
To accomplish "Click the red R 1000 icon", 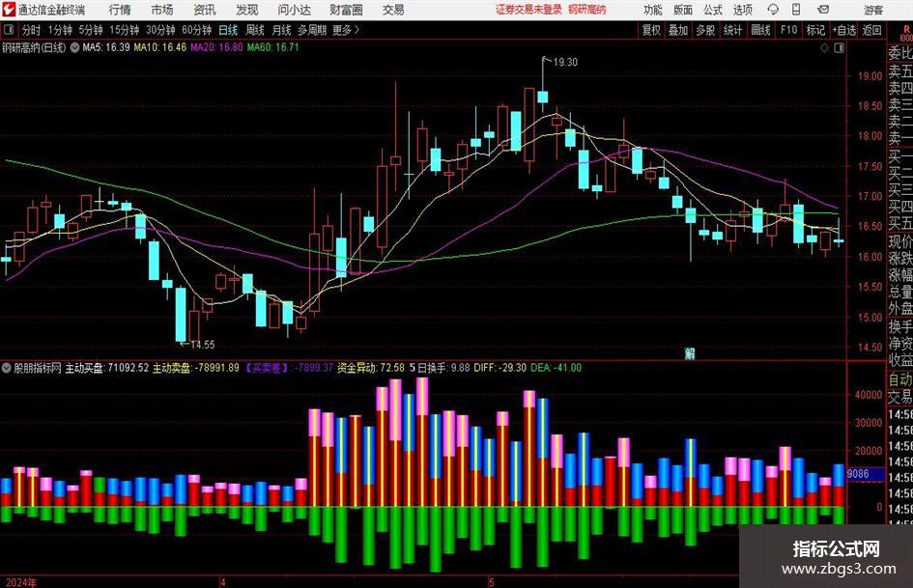I will click(x=906, y=33).
